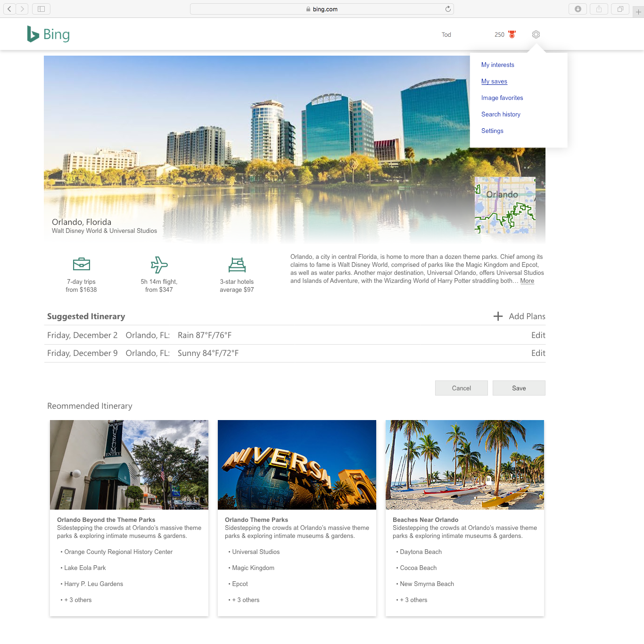Viewport: 644px width, 644px height.
Task: Expand + 3 others under Beaches Near Orlando
Action: point(413,600)
